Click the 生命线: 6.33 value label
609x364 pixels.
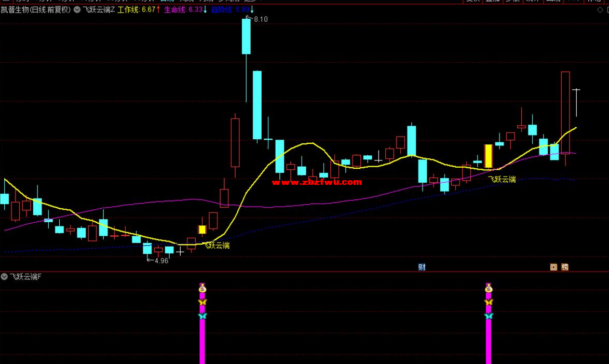[183, 10]
